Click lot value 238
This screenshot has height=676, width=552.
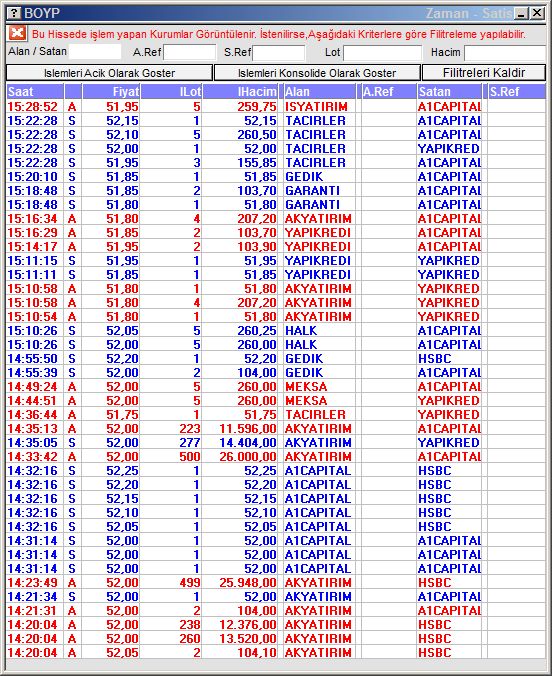click(x=190, y=625)
